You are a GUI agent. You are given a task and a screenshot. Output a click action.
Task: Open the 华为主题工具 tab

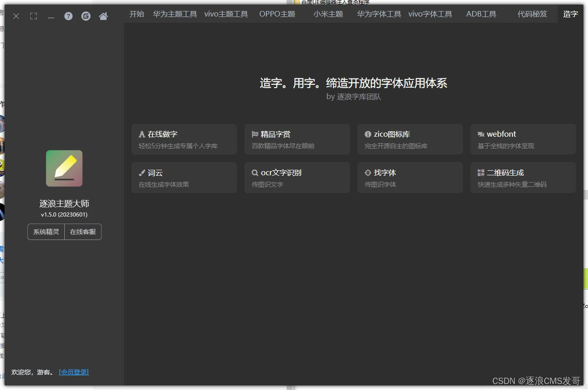pos(175,14)
